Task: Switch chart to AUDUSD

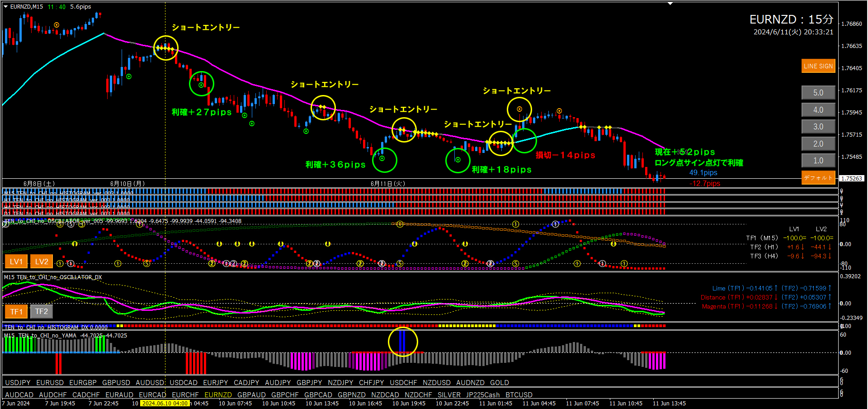Action: pos(150,383)
